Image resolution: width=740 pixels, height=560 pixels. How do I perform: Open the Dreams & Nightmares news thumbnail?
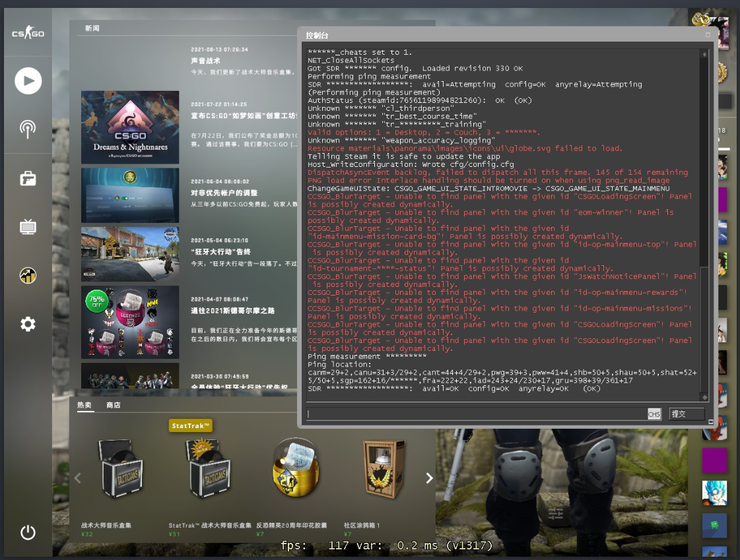(130, 127)
